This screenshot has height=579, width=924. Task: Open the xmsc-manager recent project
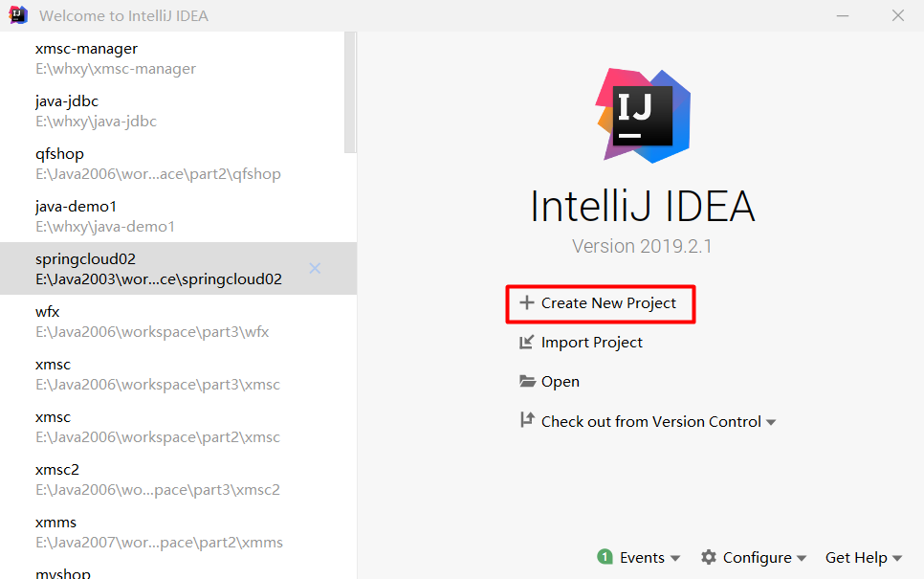coord(86,49)
